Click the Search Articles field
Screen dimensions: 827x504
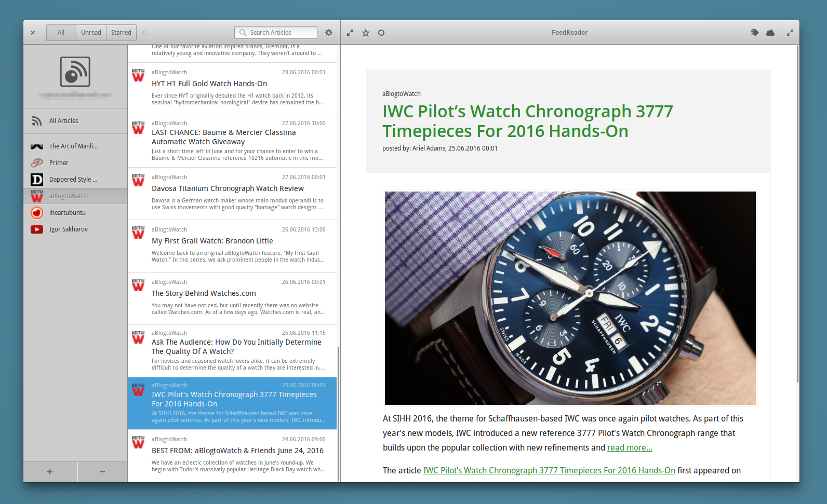pyautogui.click(x=276, y=32)
